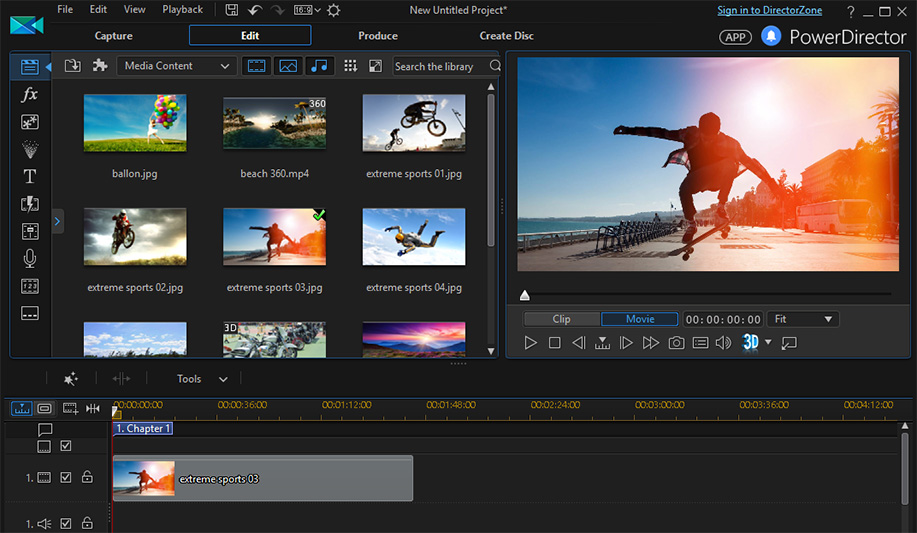Open the plug-ins puzzle piece icon
The width and height of the screenshot is (917, 533).
(100, 66)
